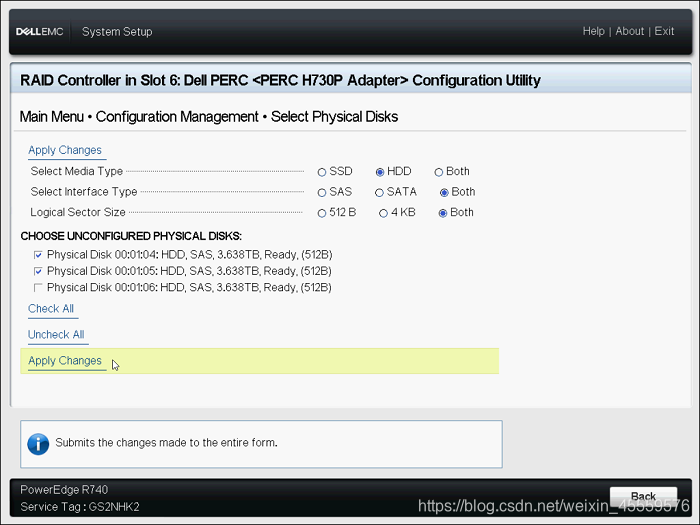
Task: Click 'Configuration Management' breadcrumb text
Action: [177, 117]
